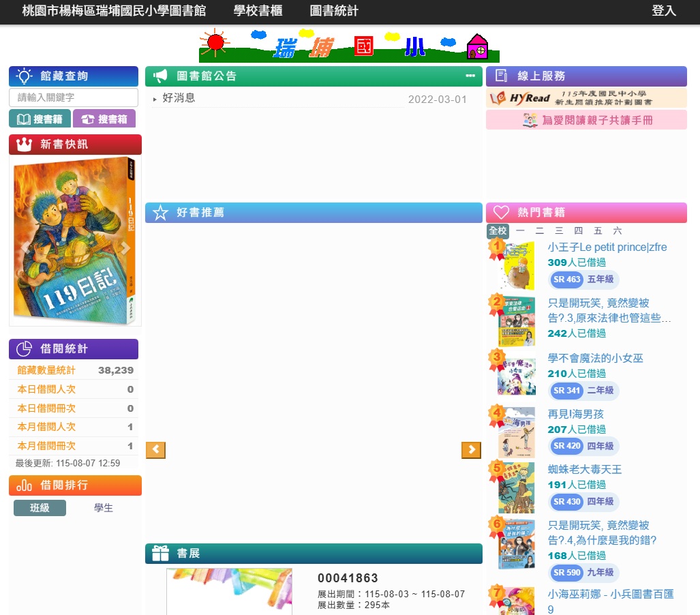Image resolution: width=700 pixels, height=615 pixels.
Task: Select grade 四 tab in 熱門書籍
Action: click(x=579, y=231)
